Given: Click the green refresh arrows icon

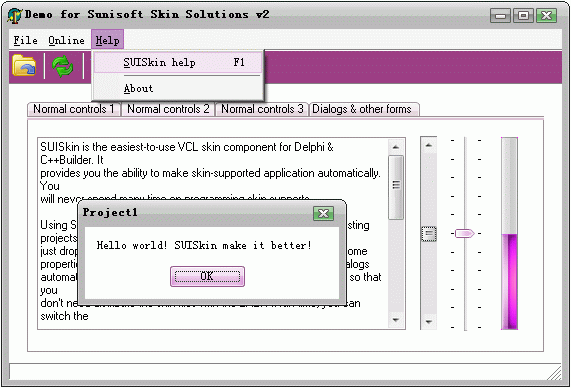Looking at the screenshot, I should [63, 66].
